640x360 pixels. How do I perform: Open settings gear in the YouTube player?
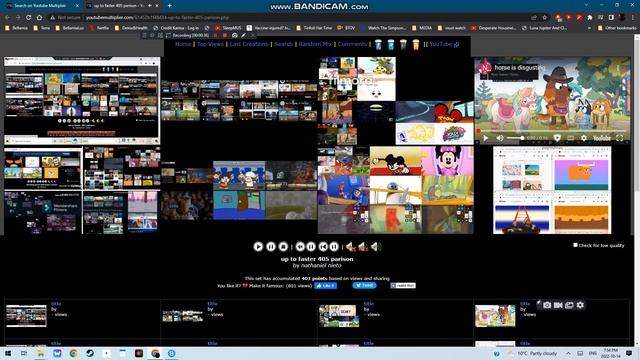[584, 138]
